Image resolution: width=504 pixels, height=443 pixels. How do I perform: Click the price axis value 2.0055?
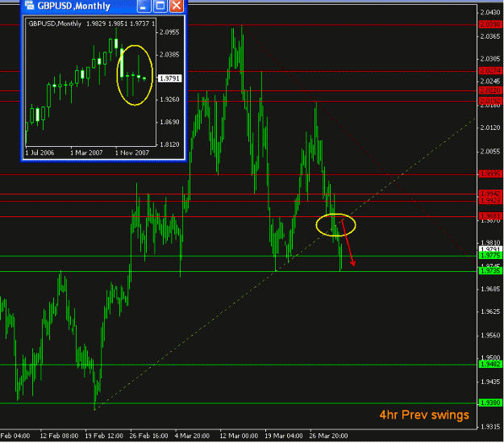(x=490, y=152)
